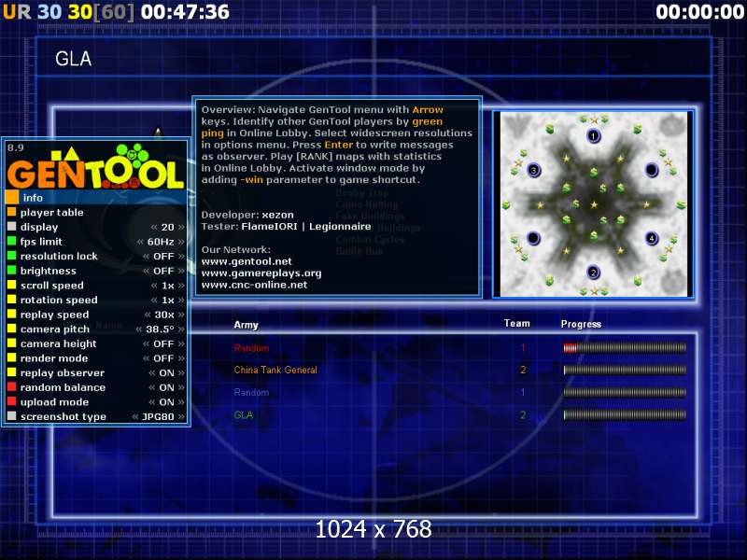Image resolution: width=747 pixels, height=560 pixels.
Task: Click the red Random player progress bar
Action: click(625, 348)
